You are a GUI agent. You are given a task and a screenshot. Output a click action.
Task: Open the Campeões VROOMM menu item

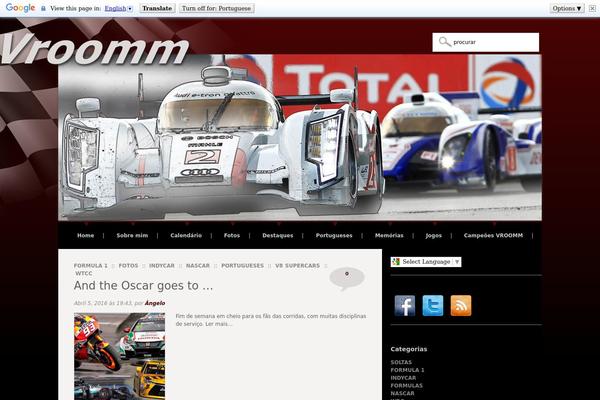click(493, 235)
